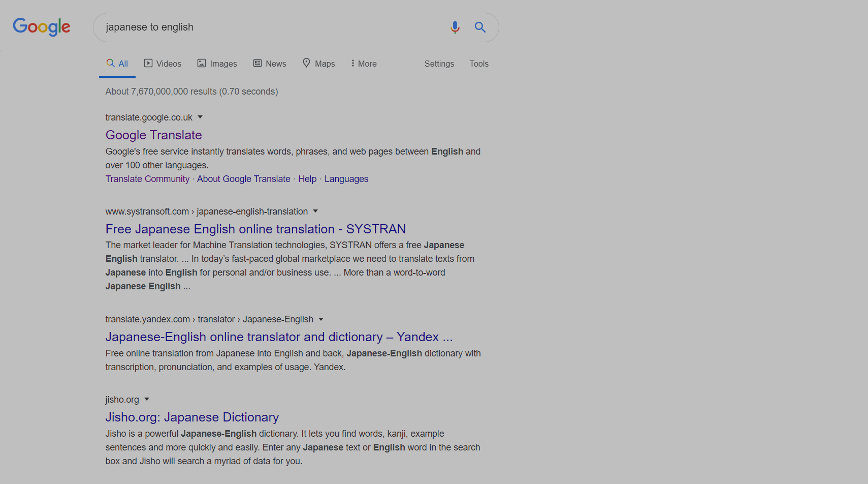Switch to the Images tab

pos(217,64)
